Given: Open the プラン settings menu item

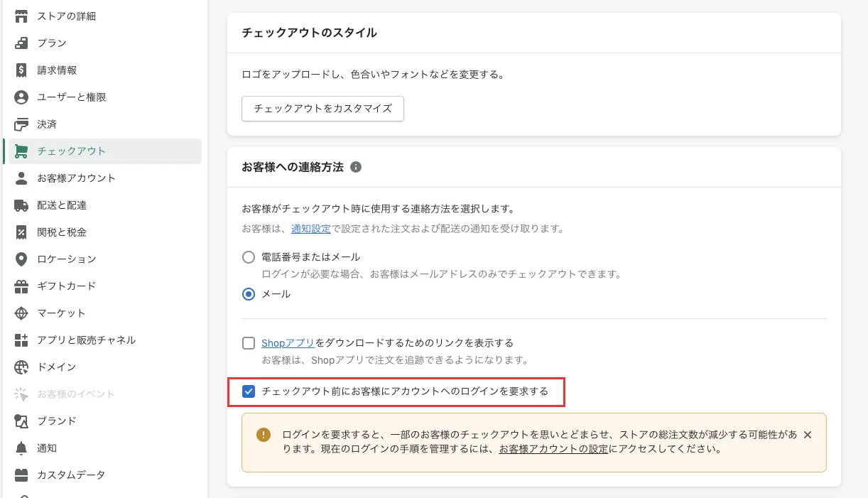Looking at the screenshot, I should pos(52,43).
